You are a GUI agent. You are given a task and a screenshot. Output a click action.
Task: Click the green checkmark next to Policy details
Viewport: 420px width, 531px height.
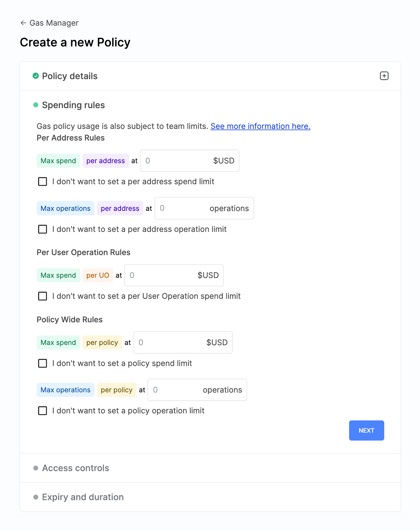(36, 75)
